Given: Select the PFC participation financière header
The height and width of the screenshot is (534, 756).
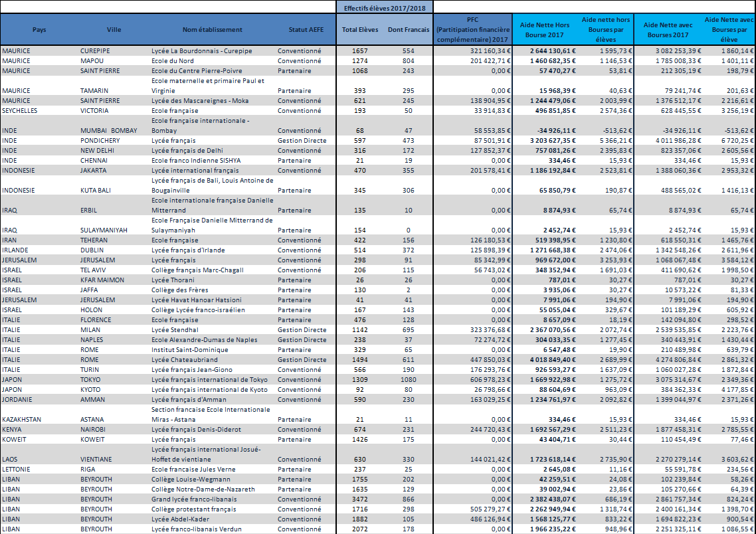Looking at the screenshot, I should click(x=473, y=30).
